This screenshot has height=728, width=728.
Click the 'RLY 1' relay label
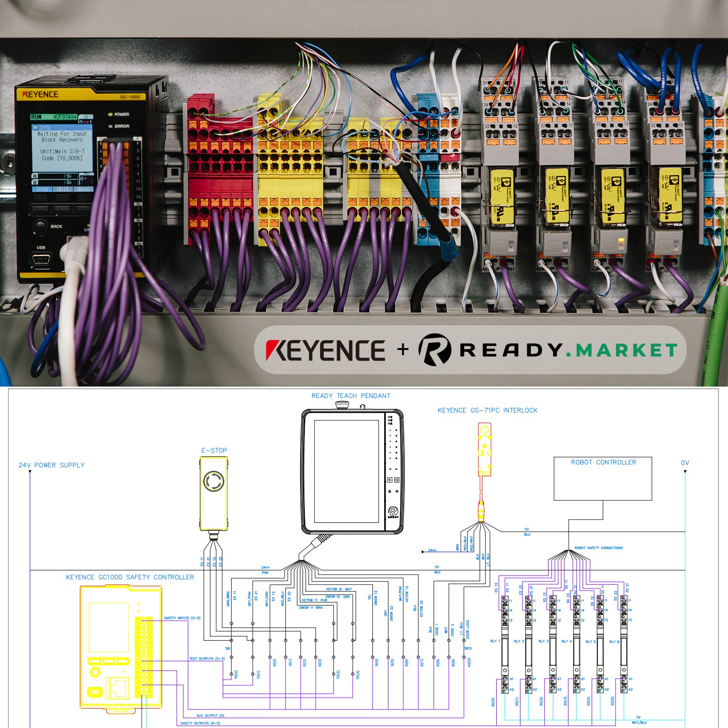[495, 641]
